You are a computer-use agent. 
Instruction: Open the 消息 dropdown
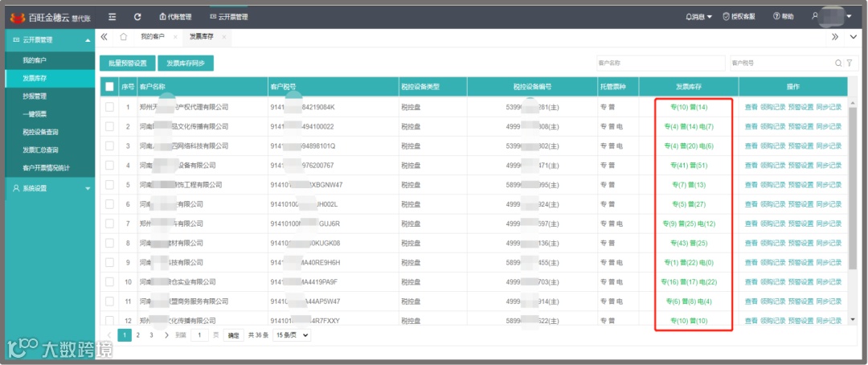(x=698, y=17)
